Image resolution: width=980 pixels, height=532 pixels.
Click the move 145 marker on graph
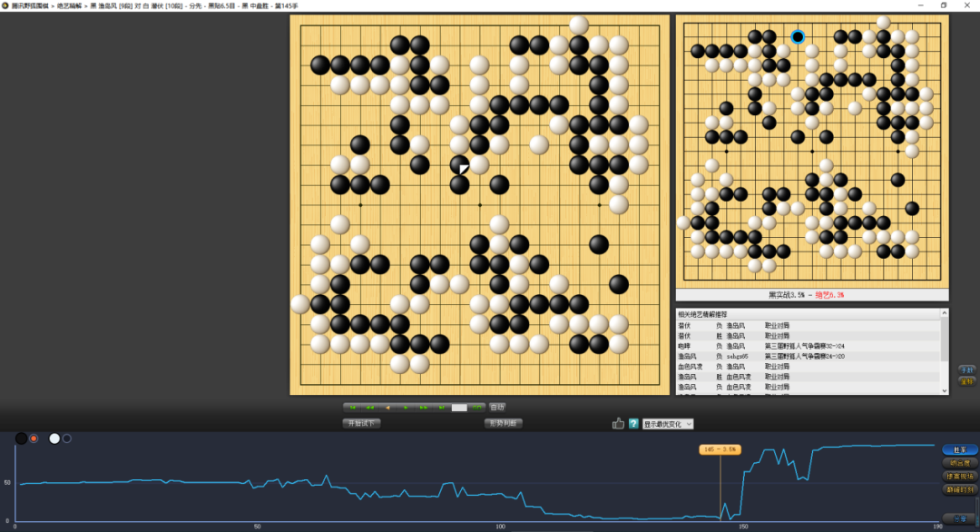[720, 448]
